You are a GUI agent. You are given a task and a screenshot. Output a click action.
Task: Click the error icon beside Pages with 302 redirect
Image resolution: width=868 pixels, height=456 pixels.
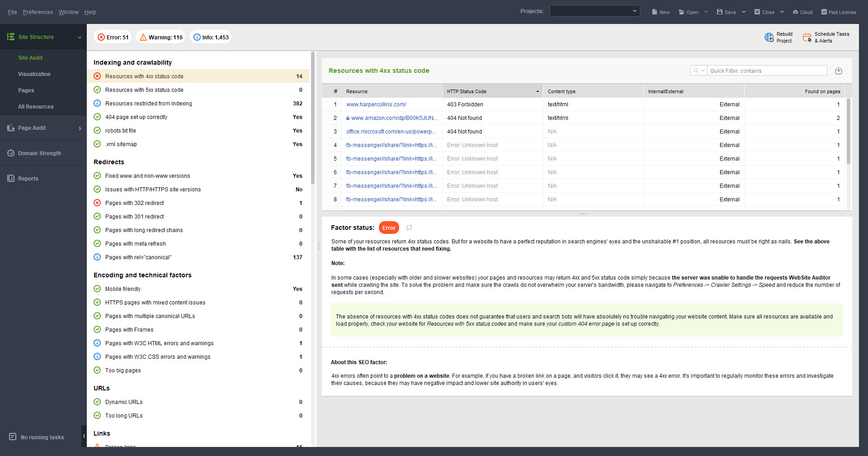pyautogui.click(x=97, y=203)
